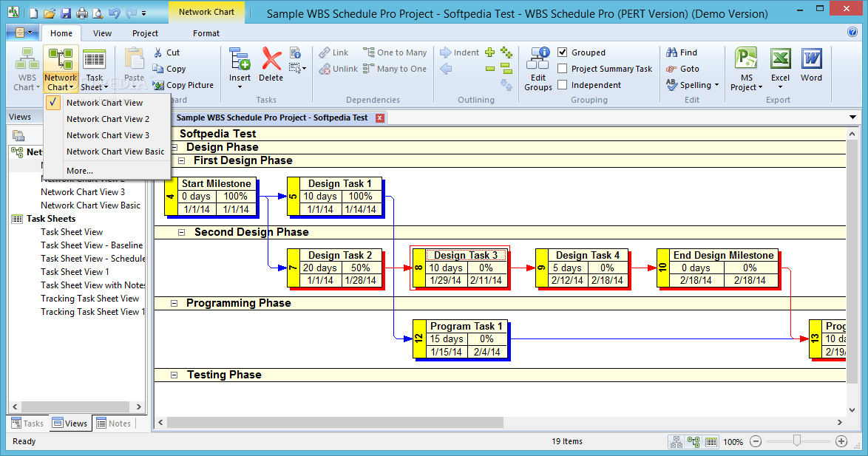Click the Find binoculars button
868x456 pixels.
pos(682,52)
